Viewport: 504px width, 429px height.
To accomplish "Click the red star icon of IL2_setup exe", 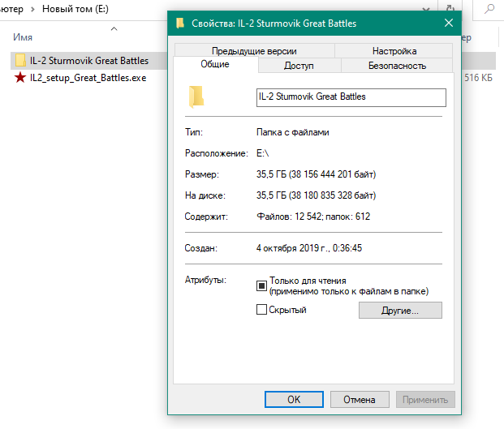I will click(x=20, y=77).
